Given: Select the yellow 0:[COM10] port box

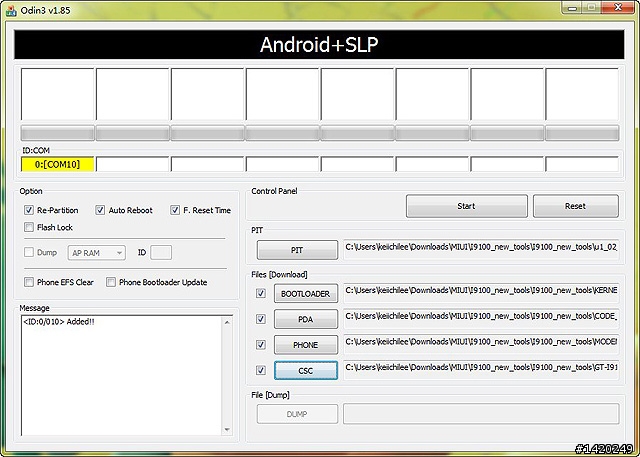Looking at the screenshot, I should pyautogui.click(x=58, y=164).
